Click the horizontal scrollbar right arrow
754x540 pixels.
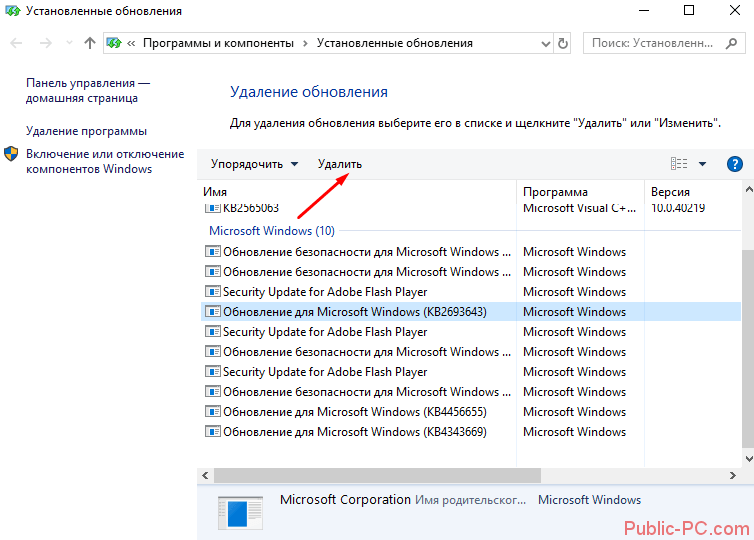click(732, 476)
